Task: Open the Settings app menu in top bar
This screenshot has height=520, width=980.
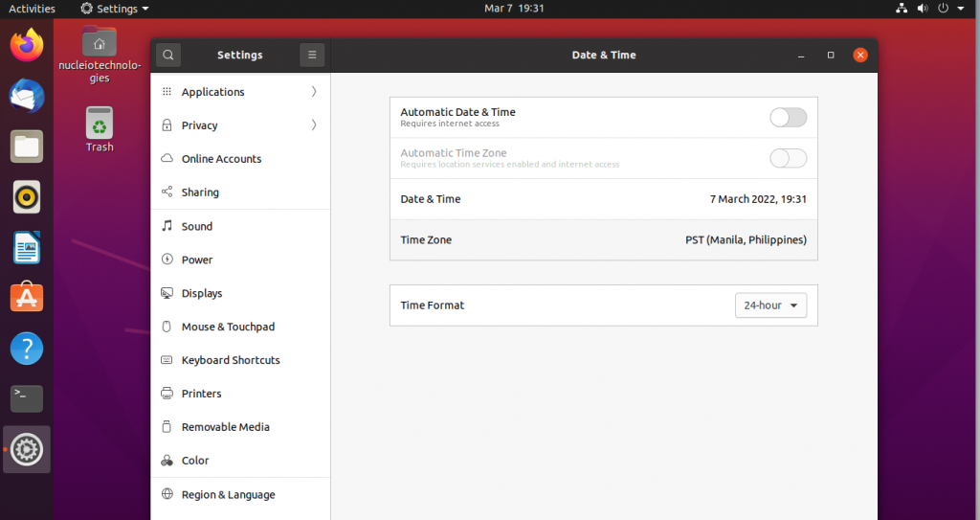Action: pyautogui.click(x=115, y=9)
